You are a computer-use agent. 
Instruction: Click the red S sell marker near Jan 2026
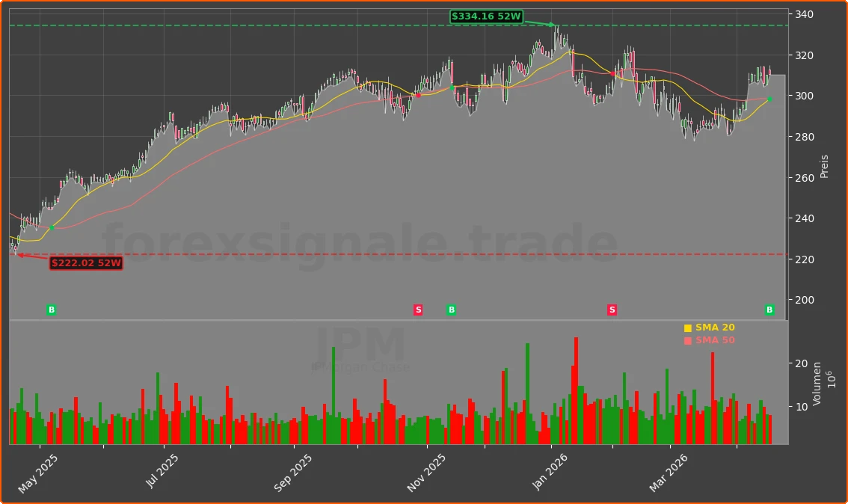pyautogui.click(x=611, y=310)
